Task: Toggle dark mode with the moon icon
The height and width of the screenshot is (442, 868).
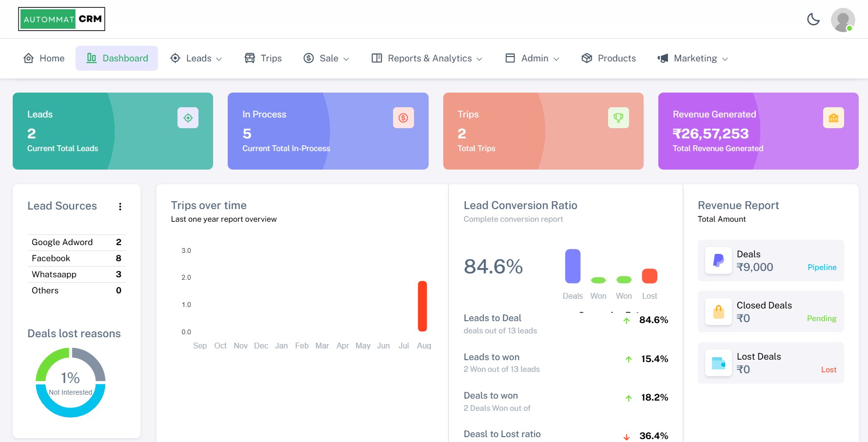Action: coord(813,20)
